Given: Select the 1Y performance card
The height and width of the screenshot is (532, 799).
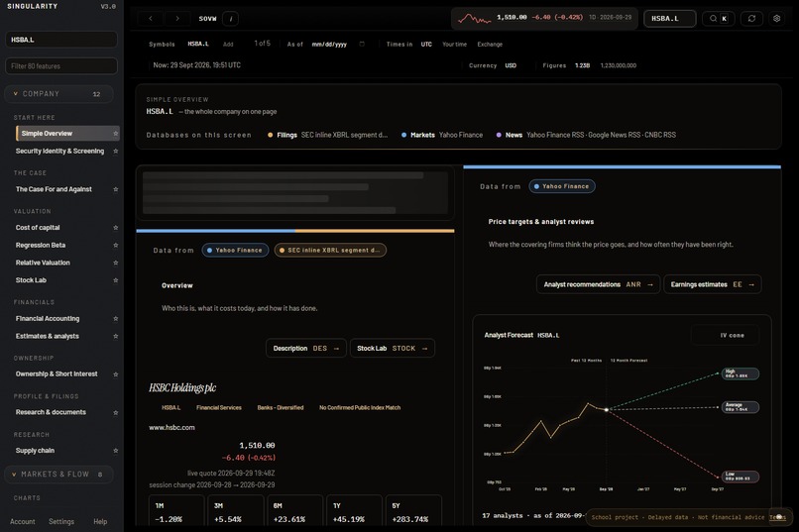Looking at the screenshot, I should 354,512.
